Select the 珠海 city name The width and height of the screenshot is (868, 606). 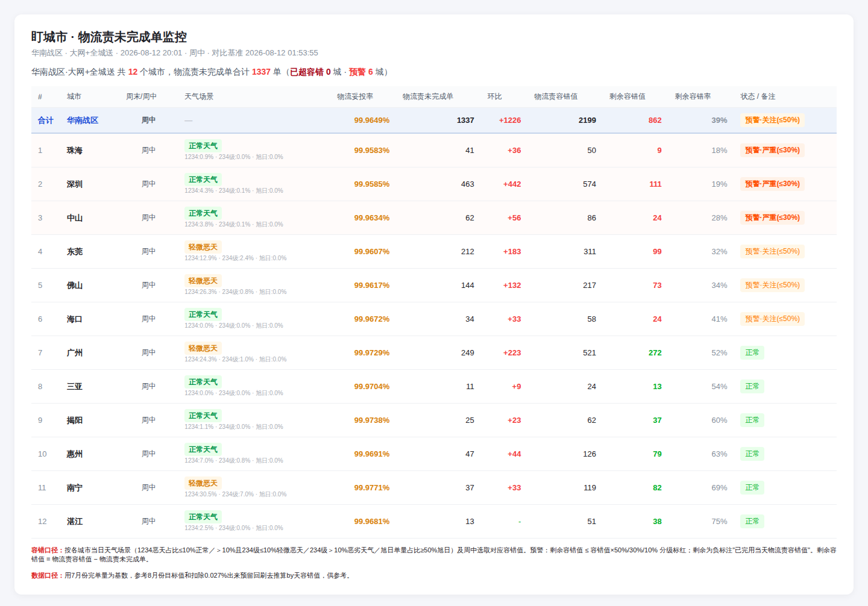tap(75, 151)
